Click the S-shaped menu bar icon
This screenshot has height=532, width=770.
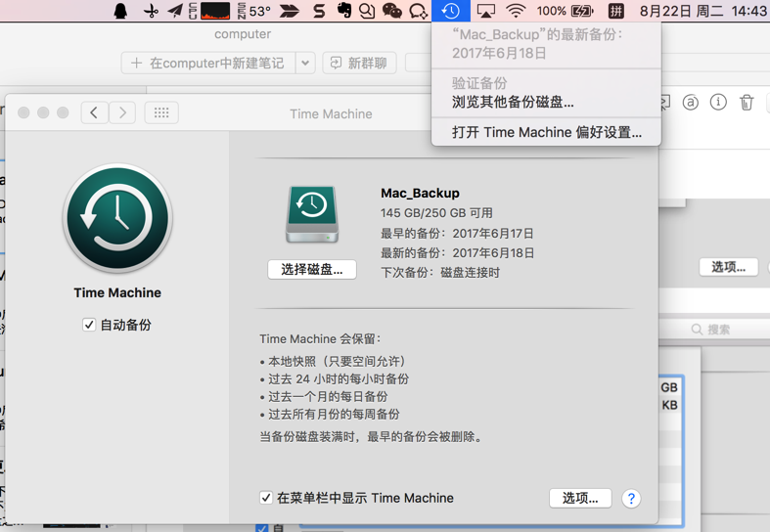tap(319, 11)
